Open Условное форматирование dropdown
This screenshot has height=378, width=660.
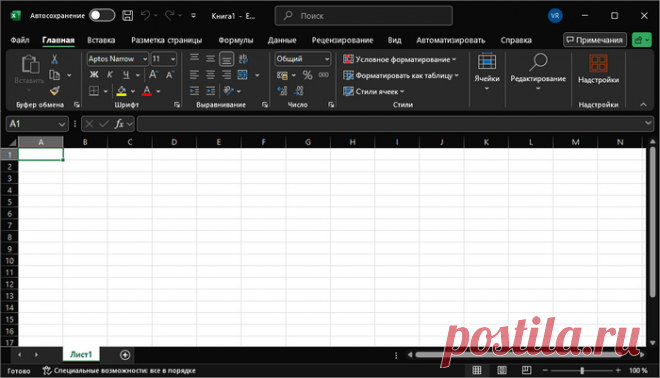[x=399, y=59]
